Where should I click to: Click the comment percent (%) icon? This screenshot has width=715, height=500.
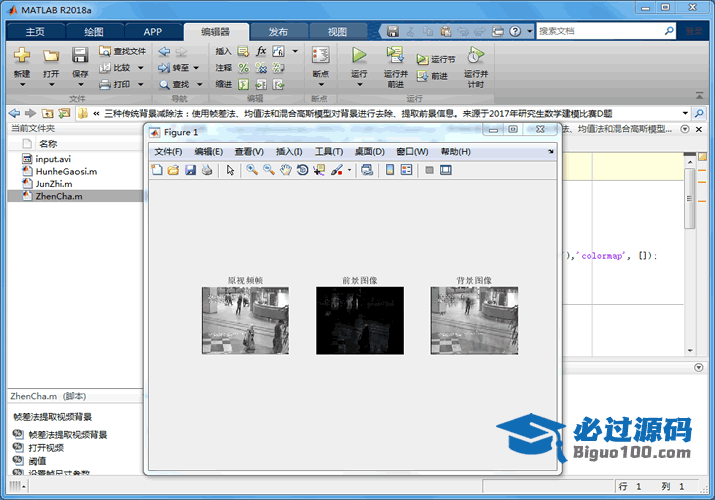[244, 68]
